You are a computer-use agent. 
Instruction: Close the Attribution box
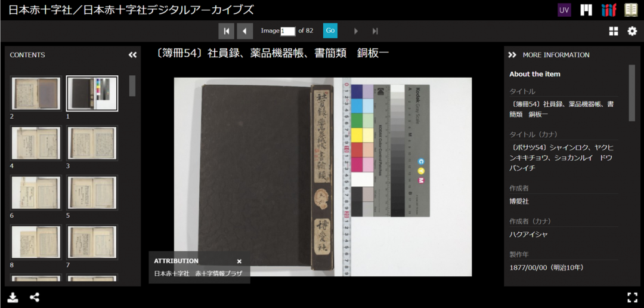click(239, 261)
